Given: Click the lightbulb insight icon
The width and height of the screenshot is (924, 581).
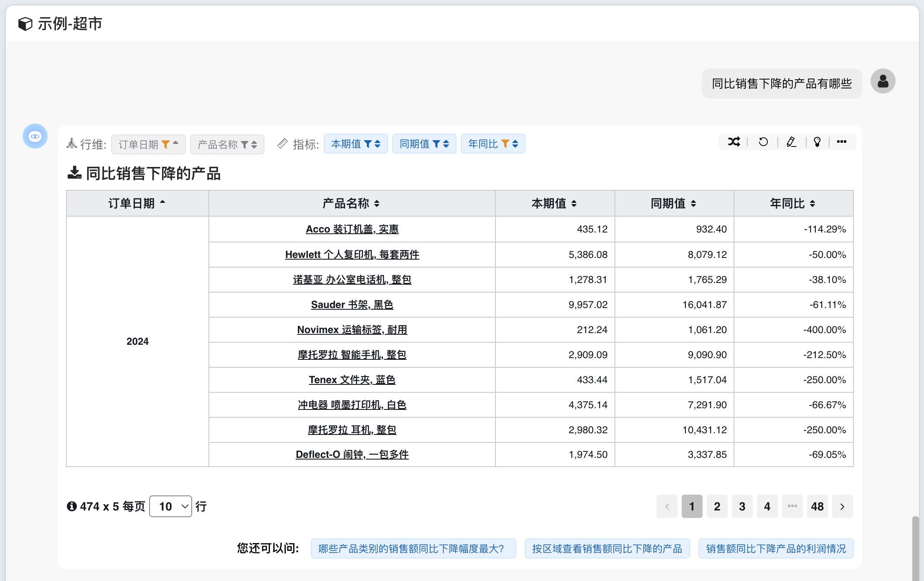Looking at the screenshot, I should tap(817, 142).
